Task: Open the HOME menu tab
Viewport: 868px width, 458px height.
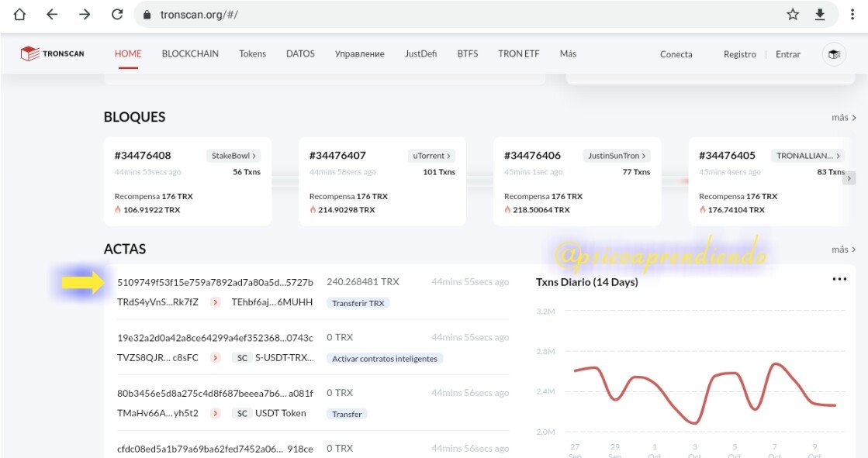Action: 128,53
